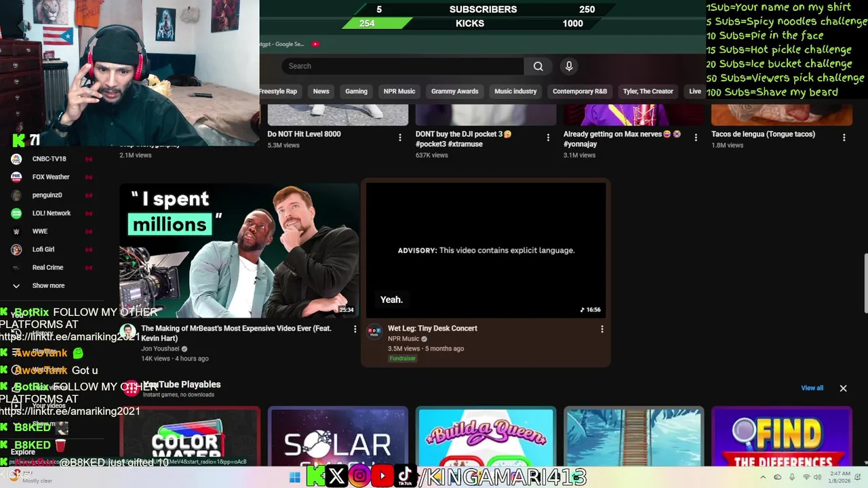Select the Tyler, The Creator filter chip

648,91
